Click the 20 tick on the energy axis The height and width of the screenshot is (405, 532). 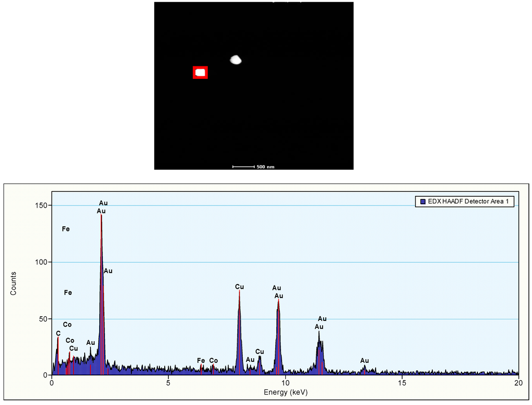518,383
